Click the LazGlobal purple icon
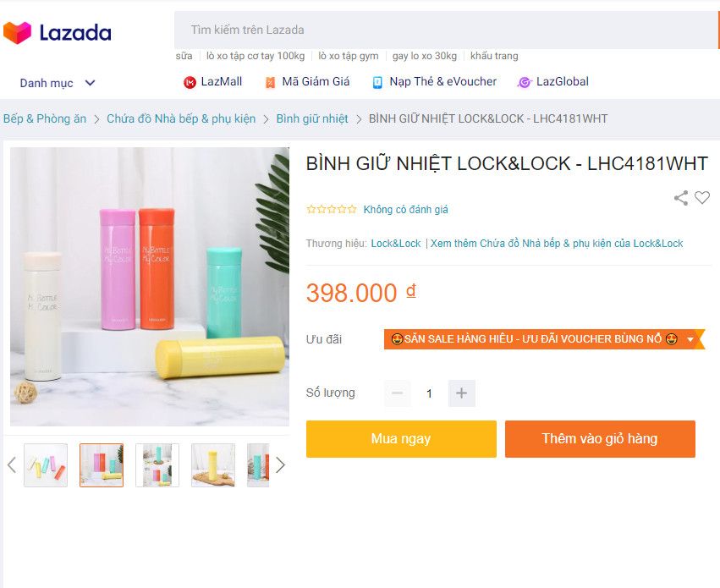 [x=525, y=82]
